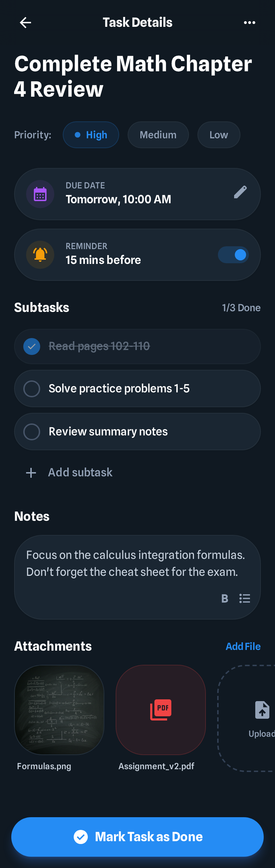Open the Formulas.png thumbnail

tap(59, 710)
